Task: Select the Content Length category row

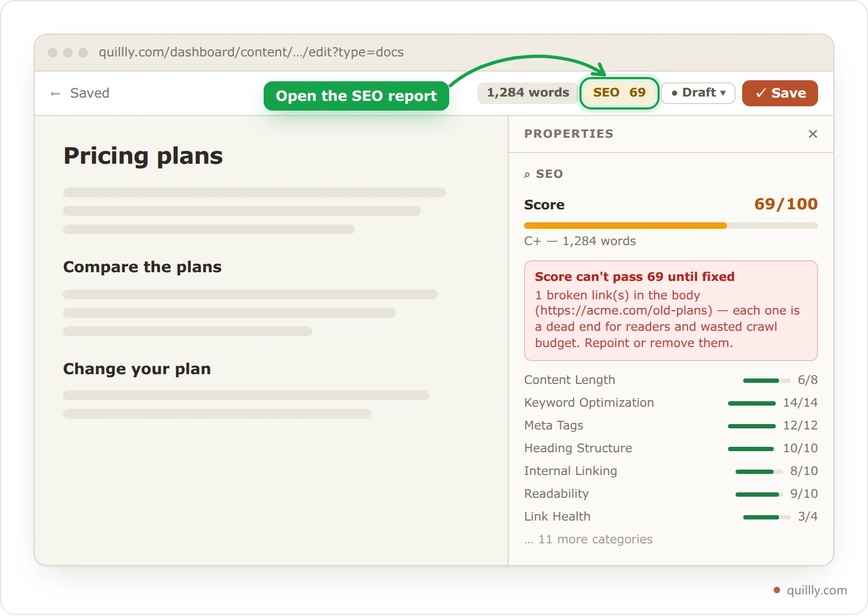Action: pyautogui.click(x=671, y=380)
